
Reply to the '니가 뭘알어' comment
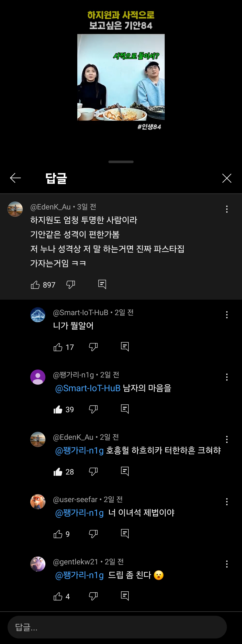pos(125,347)
